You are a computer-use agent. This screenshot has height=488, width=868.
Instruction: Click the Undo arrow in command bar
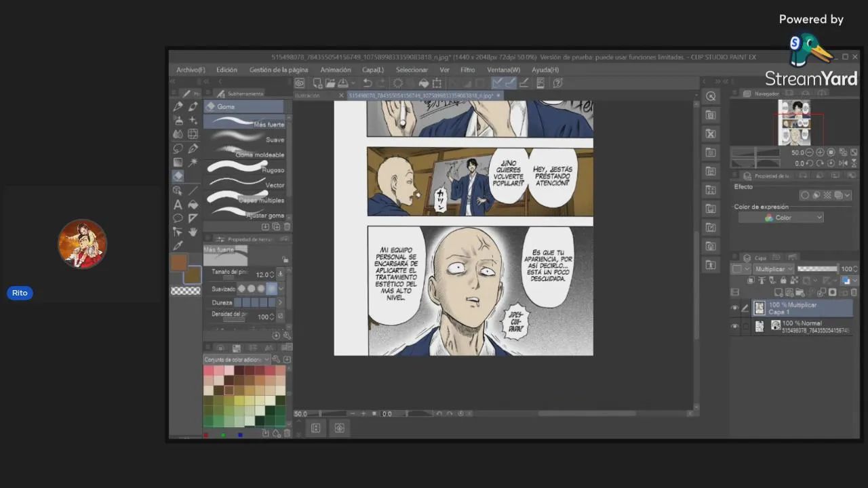(x=367, y=83)
